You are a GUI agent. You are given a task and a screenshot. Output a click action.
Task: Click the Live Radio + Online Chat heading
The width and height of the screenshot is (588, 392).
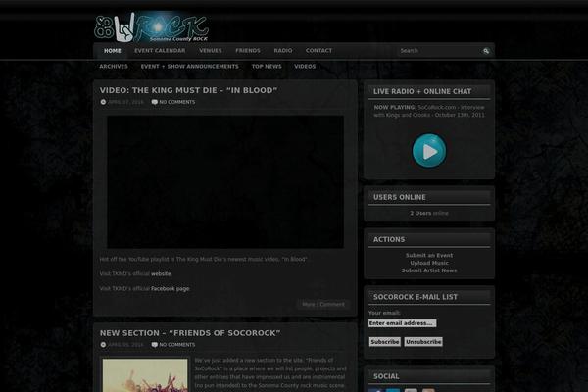(422, 91)
